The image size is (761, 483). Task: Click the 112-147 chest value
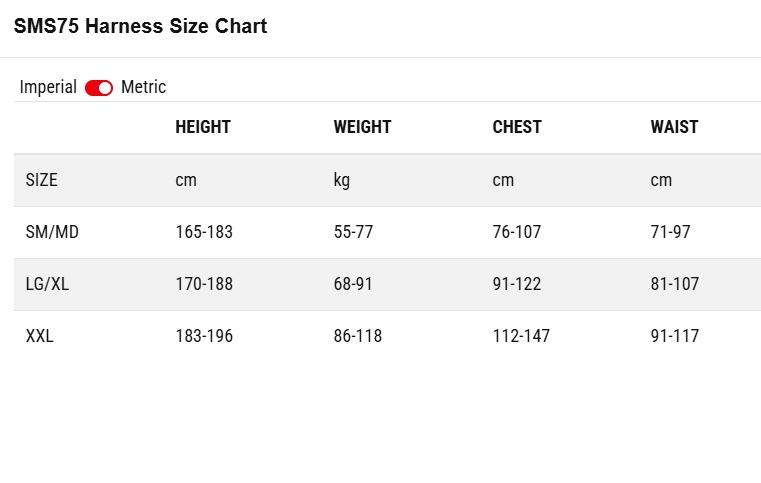pos(521,336)
